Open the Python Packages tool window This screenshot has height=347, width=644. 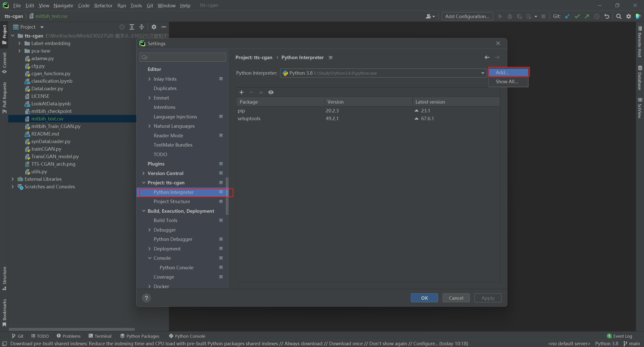click(140, 336)
